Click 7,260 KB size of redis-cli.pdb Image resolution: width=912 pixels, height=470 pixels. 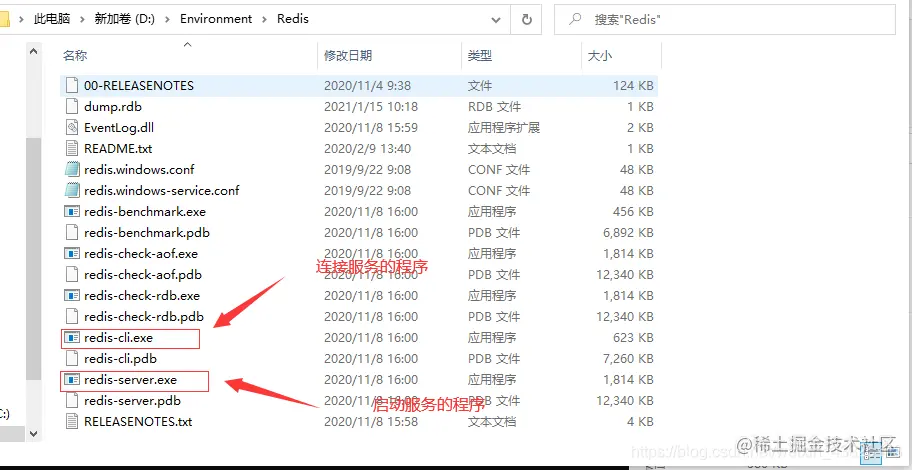(628, 358)
